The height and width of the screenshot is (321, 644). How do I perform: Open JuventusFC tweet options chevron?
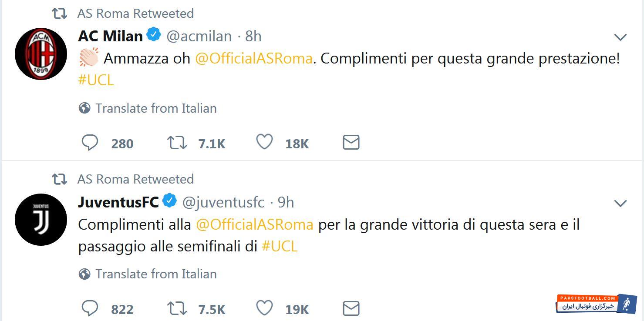pos(620,203)
